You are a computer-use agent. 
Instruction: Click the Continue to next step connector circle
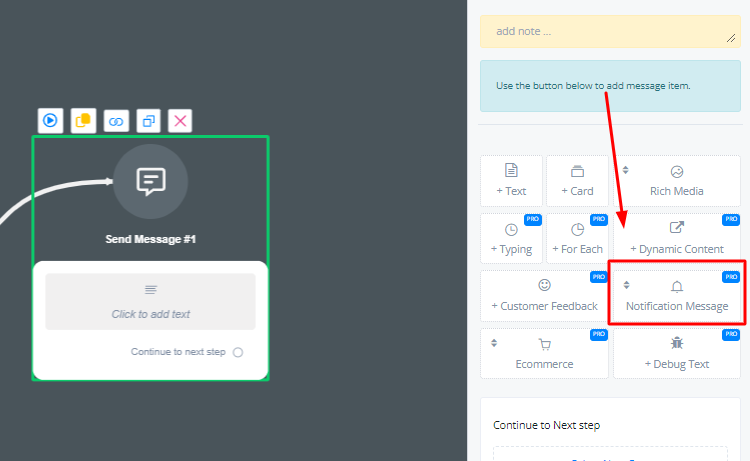tap(238, 352)
